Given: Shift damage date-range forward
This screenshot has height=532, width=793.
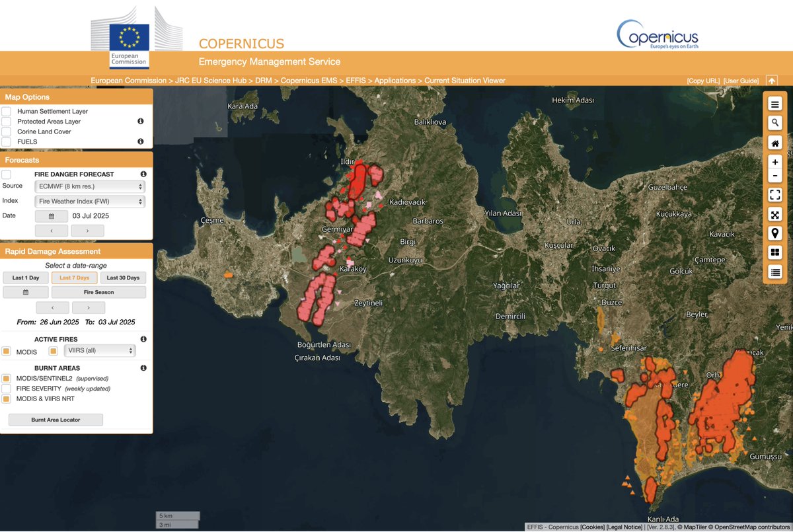Looking at the screenshot, I should [x=89, y=307].
